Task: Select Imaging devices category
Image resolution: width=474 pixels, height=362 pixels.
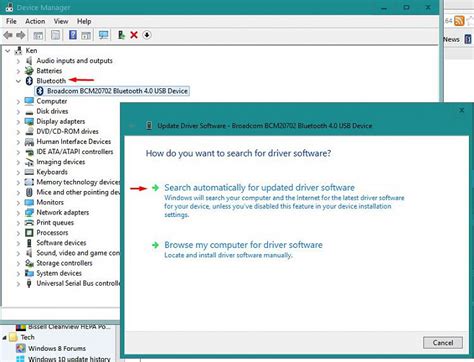Action: coord(61,162)
